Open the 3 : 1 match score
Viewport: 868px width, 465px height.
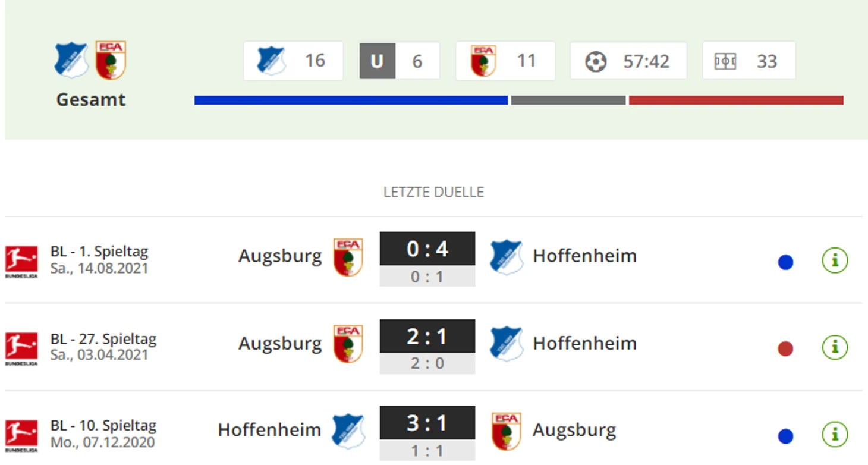pos(427,423)
